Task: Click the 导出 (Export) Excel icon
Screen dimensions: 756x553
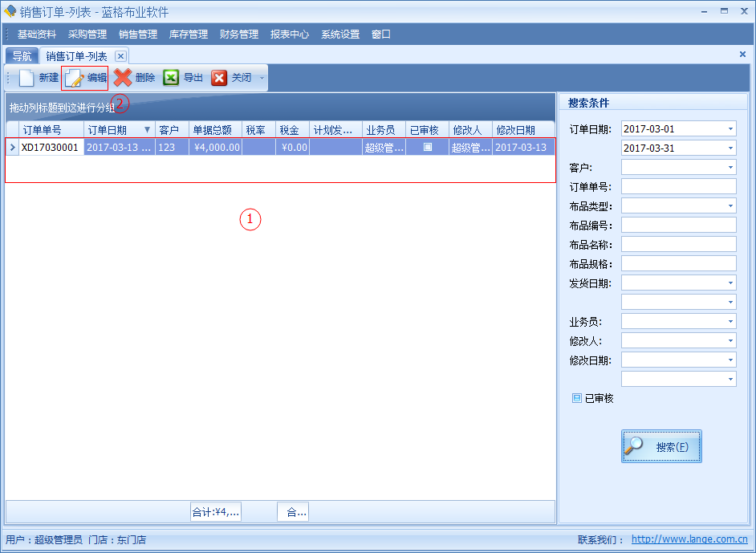Action: pyautogui.click(x=171, y=78)
